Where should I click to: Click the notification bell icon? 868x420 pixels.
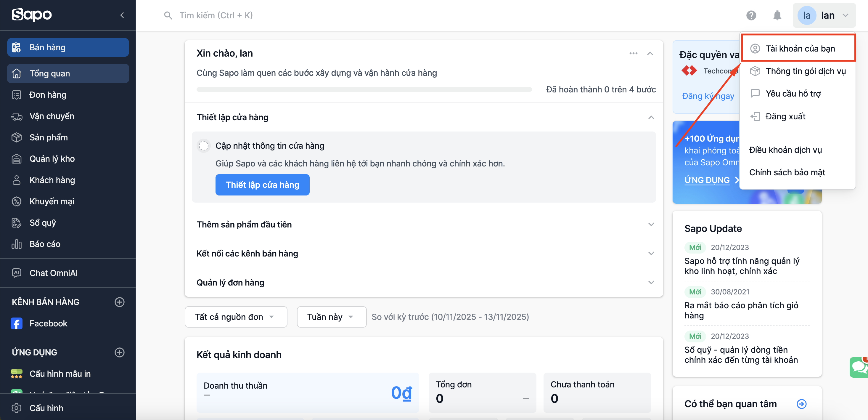pos(777,15)
